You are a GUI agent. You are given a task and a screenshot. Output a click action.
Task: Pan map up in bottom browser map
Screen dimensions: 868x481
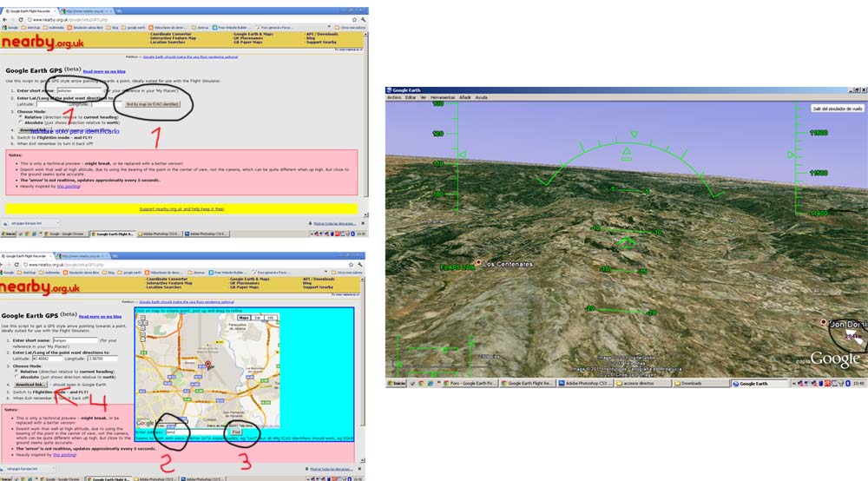click(142, 319)
